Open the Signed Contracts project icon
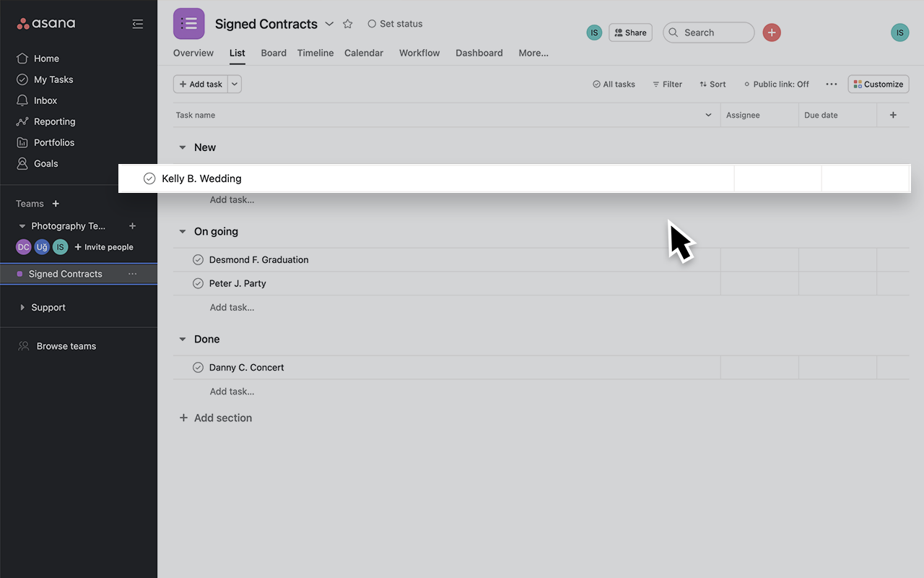Viewport: 924px width, 578px height. tap(188, 23)
